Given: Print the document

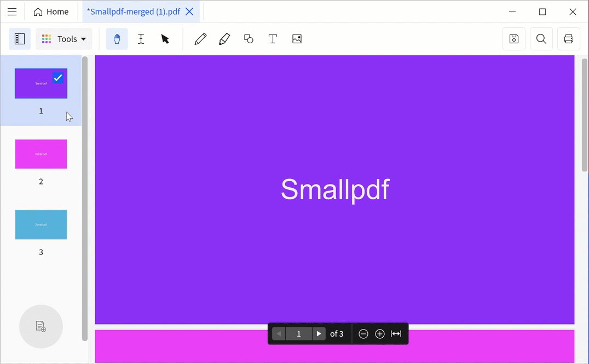Looking at the screenshot, I should coord(569,39).
